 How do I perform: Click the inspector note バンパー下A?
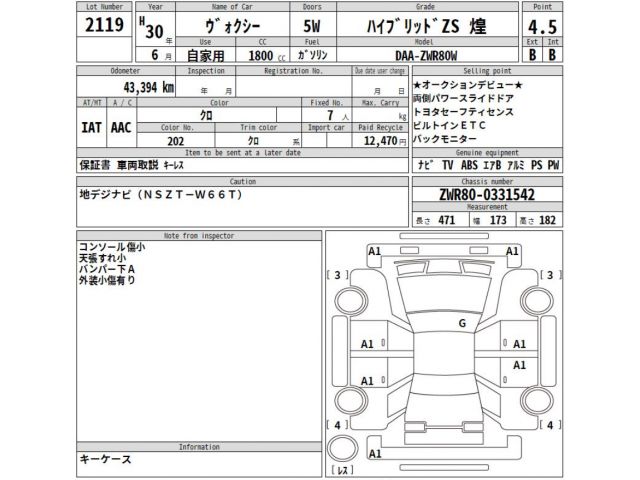(x=107, y=269)
